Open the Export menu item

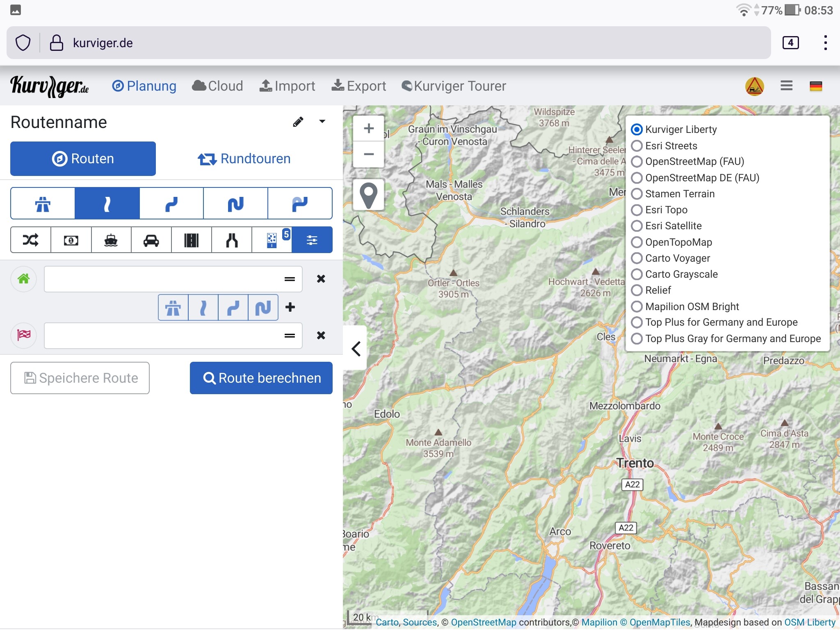click(x=359, y=86)
